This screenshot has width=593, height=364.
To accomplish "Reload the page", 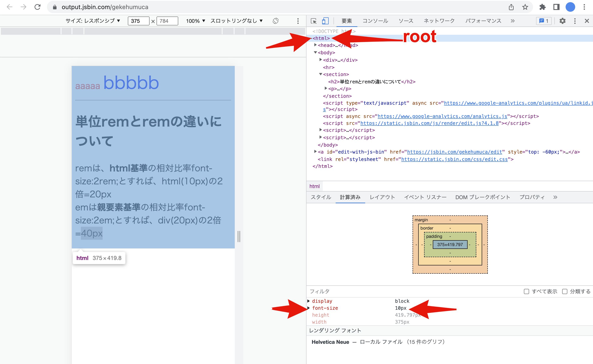I will click(x=37, y=7).
